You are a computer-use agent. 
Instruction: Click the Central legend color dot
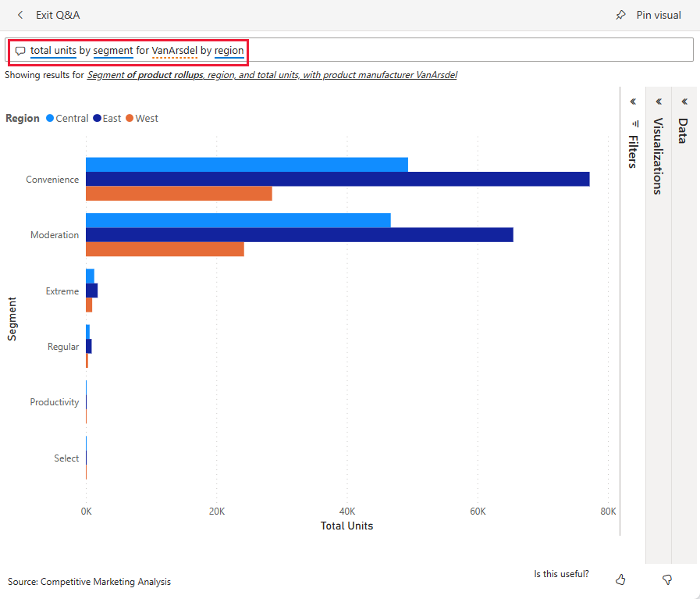[50, 119]
